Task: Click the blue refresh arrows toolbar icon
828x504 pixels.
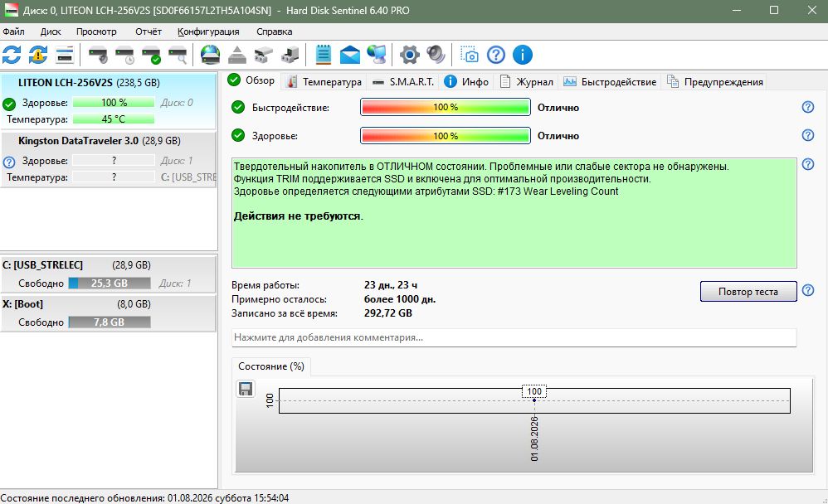Action: pyautogui.click(x=12, y=55)
